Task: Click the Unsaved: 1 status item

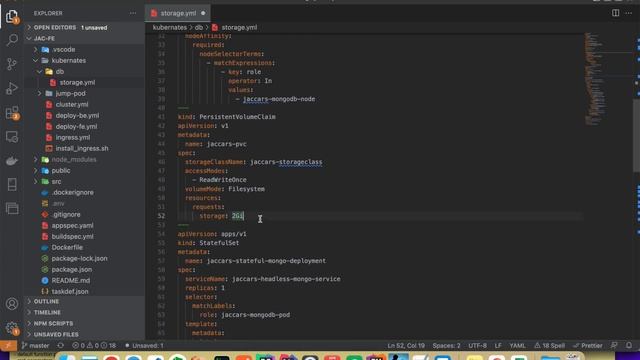Action: click(x=144, y=346)
